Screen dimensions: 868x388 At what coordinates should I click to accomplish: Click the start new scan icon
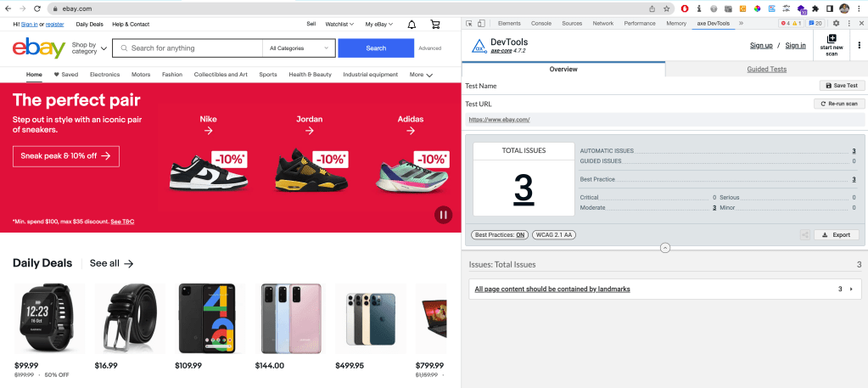831,44
